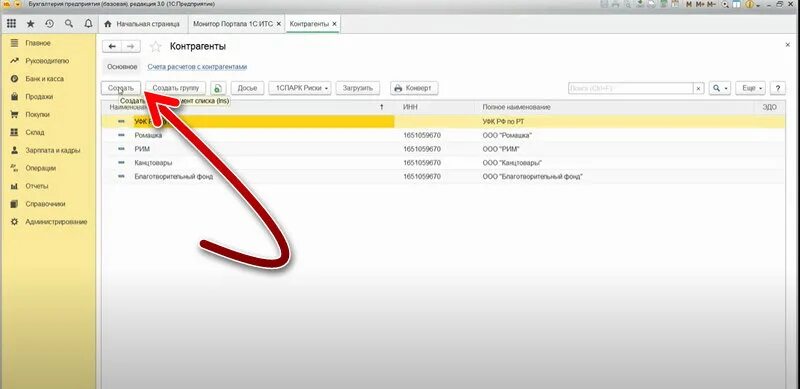Click the Загрузить button
This screenshot has height=389, width=800.
[x=358, y=88]
